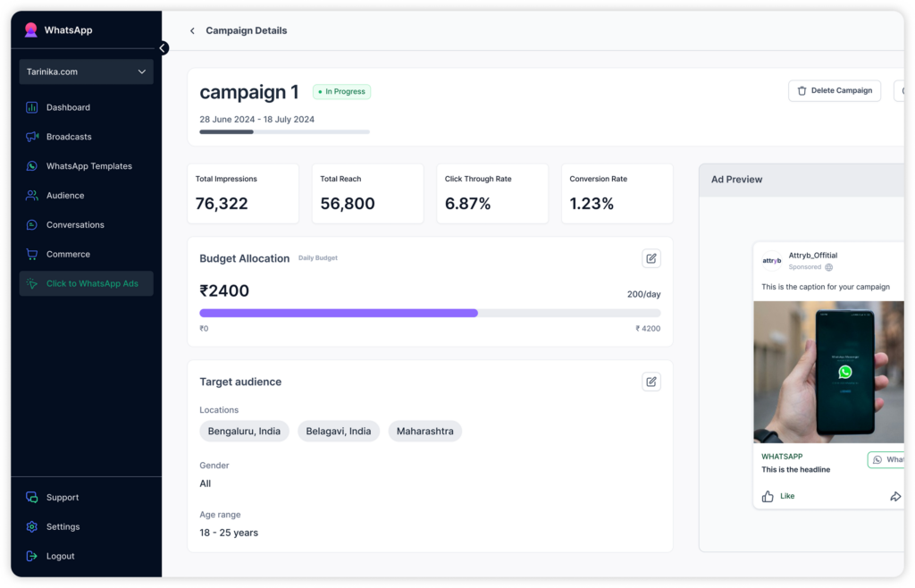915x588 pixels.
Task: Click the Commerce cart icon
Action: click(x=32, y=255)
